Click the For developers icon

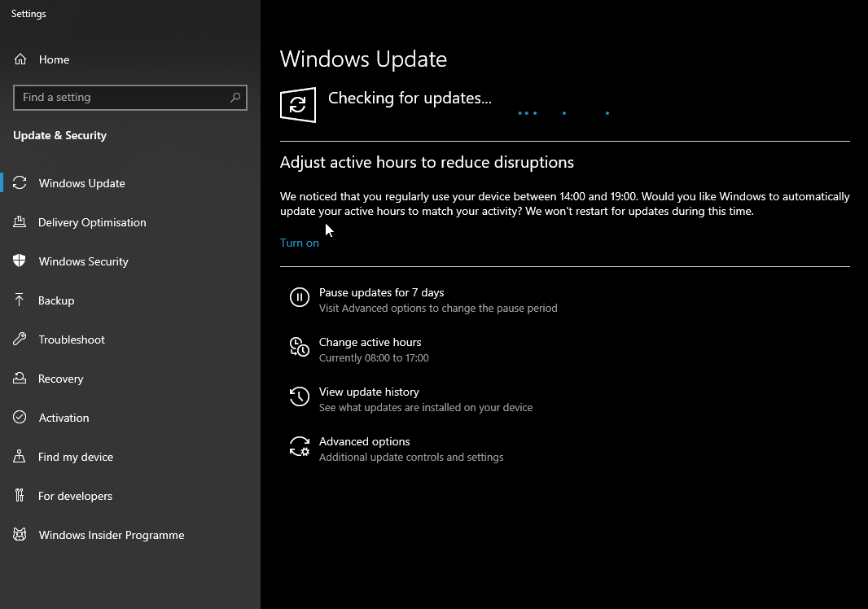click(x=20, y=495)
